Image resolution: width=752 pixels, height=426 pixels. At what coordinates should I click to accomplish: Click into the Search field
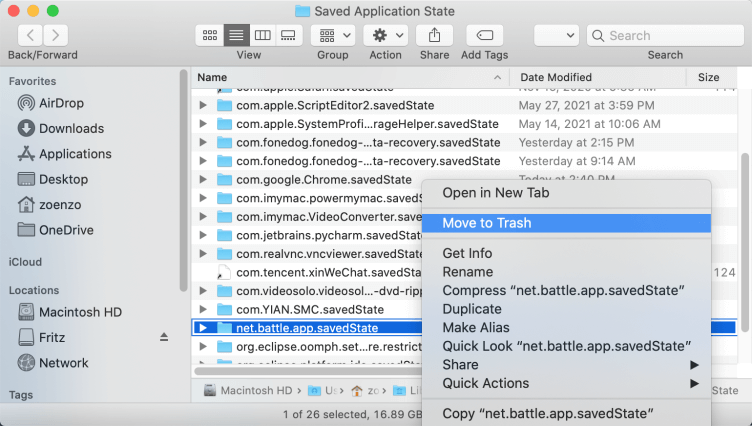[665, 35]
